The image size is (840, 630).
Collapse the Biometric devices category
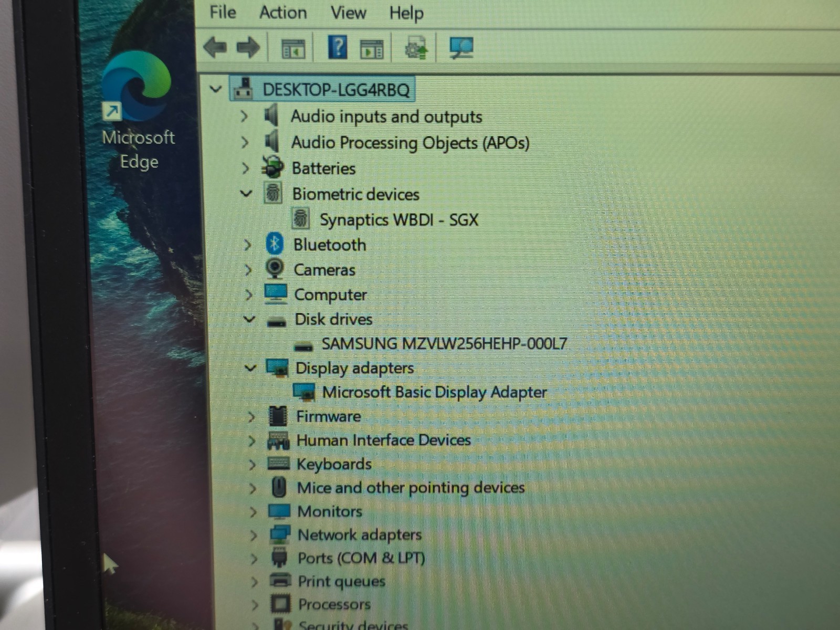[x=246, y=193]
